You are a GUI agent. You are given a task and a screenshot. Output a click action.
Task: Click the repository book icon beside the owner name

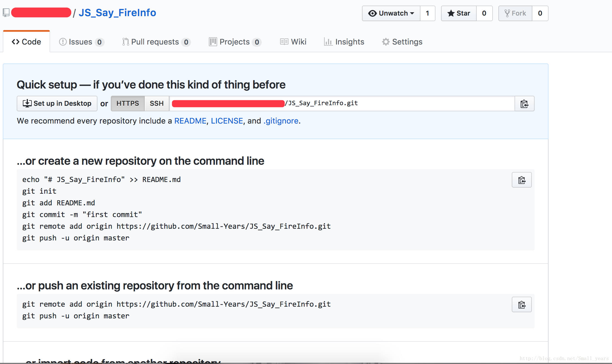pyautogui.click(x=6, y=13)
